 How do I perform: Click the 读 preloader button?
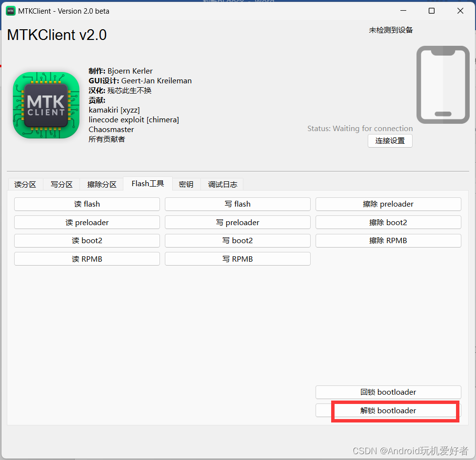coord(87,223)
